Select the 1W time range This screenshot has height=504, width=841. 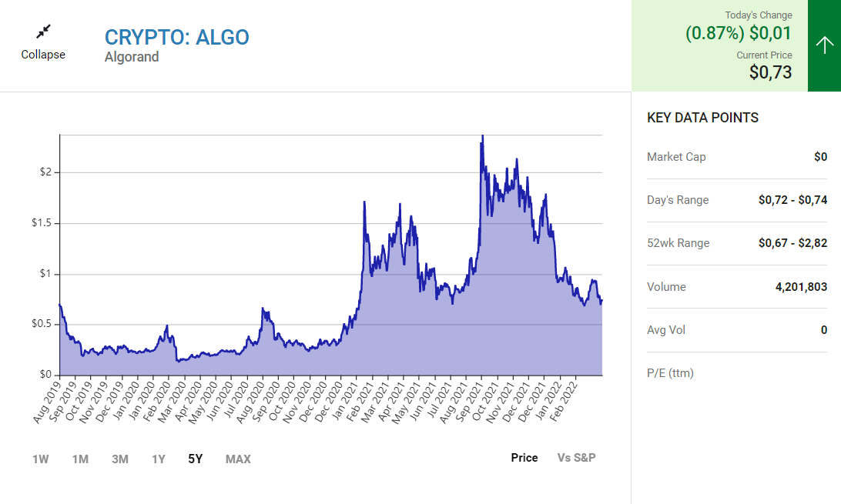(40, 459)
